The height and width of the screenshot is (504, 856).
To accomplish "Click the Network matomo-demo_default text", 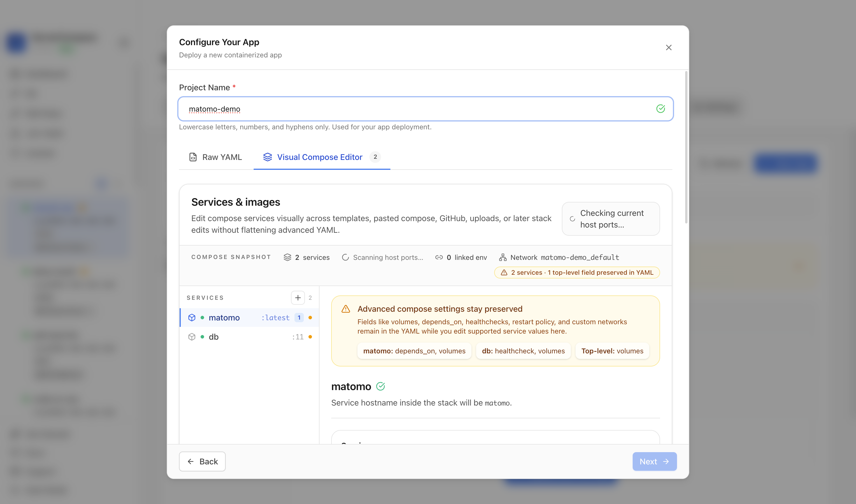I will [x=564, y=257].
